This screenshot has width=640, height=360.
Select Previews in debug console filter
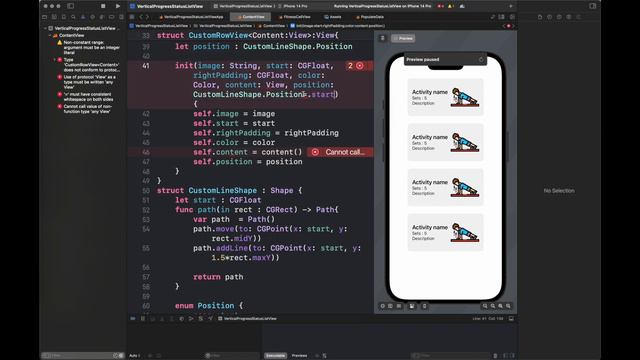[300, 356]
